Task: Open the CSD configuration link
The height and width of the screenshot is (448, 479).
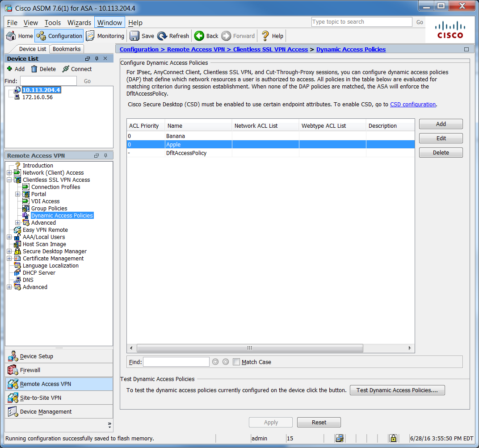Action: [x=412, y=105]
